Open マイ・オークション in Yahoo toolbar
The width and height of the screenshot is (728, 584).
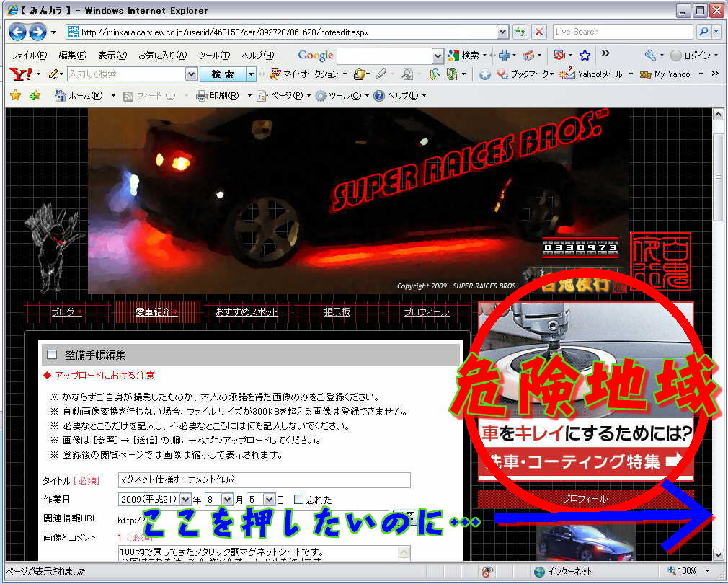pyautogui.click(x=305, y=74)
